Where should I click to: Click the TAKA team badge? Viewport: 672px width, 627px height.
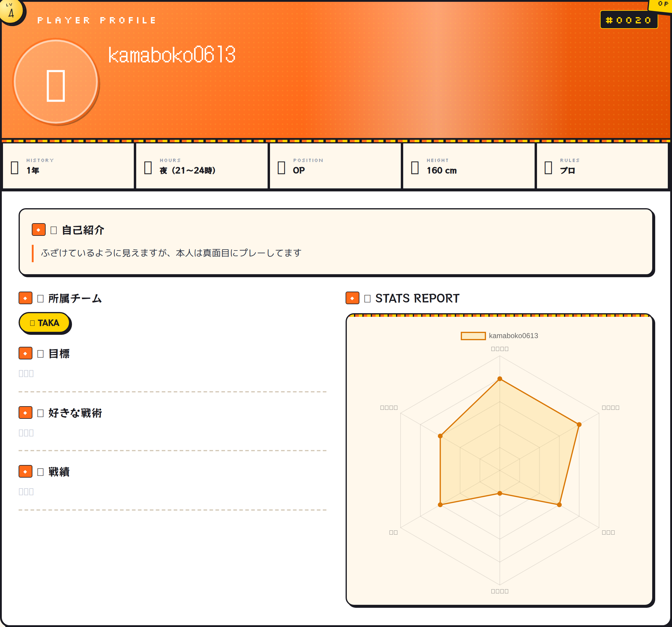pos(45,323)
